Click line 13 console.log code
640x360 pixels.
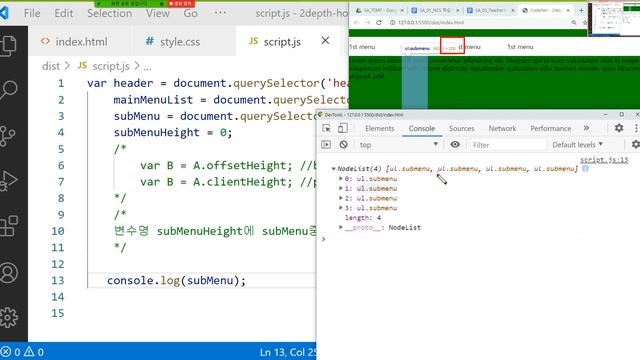point(176,280)
